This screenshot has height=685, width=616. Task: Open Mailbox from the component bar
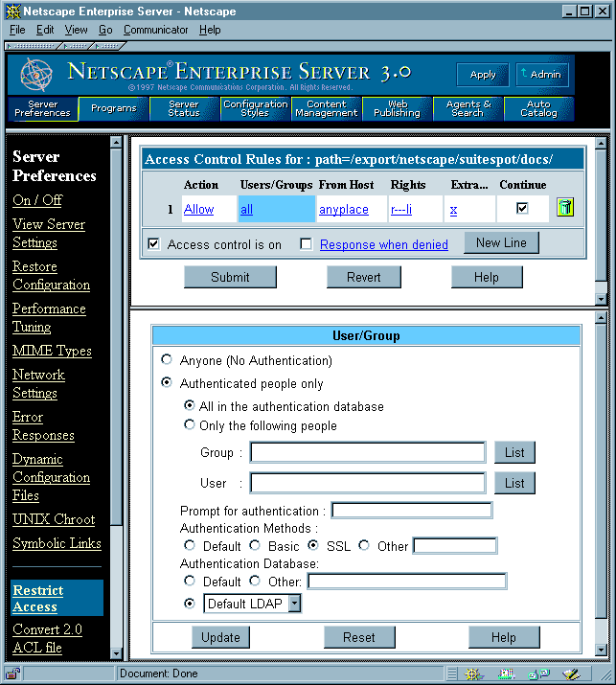tap(507, 674)
